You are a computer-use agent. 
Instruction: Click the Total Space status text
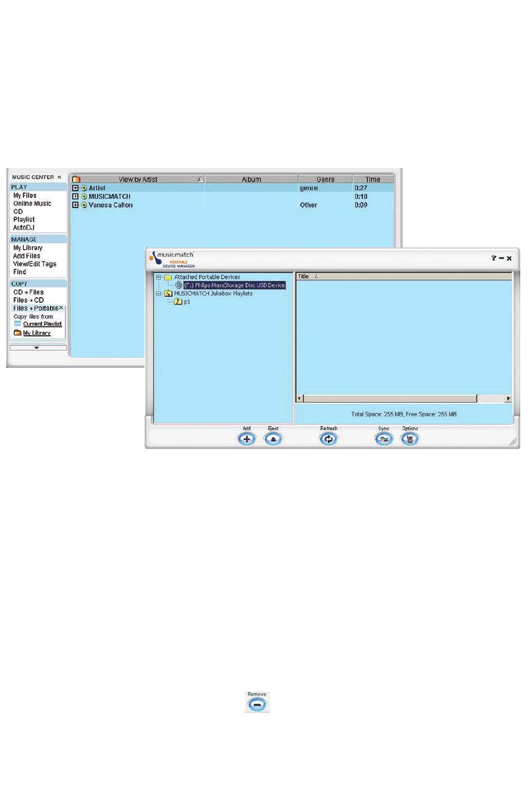404,414
